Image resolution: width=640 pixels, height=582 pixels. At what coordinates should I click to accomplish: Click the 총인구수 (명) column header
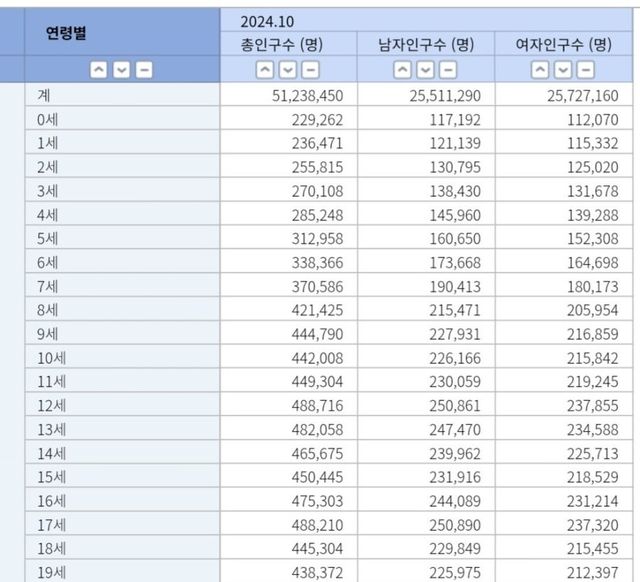[287, 45]
